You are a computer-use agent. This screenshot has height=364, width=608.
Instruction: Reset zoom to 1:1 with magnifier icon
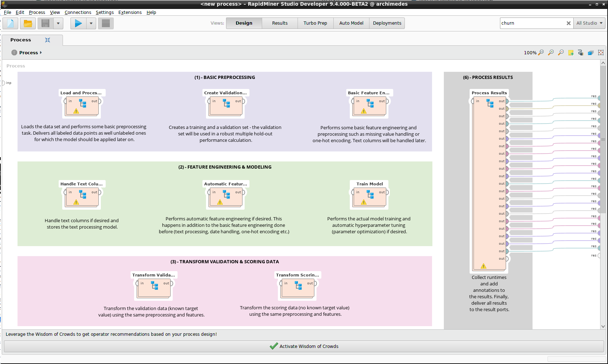tap(541, 53)
